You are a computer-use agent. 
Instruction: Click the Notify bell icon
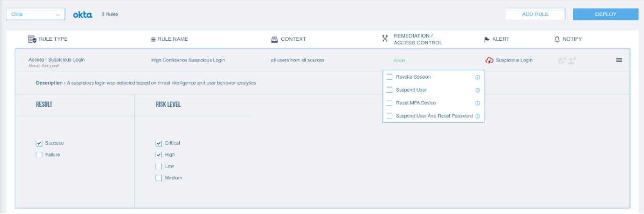[x=557, y=39]
